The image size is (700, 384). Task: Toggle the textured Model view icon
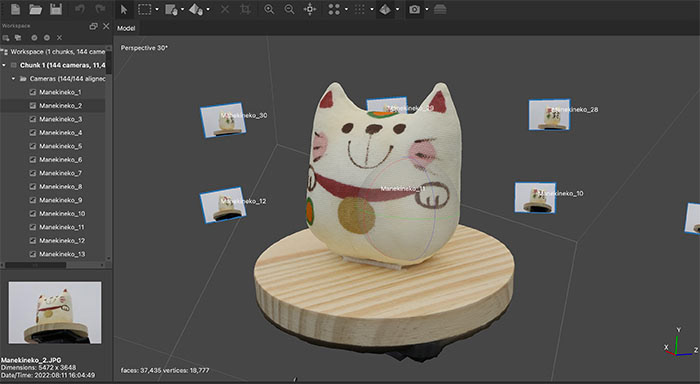pos(385,9)
